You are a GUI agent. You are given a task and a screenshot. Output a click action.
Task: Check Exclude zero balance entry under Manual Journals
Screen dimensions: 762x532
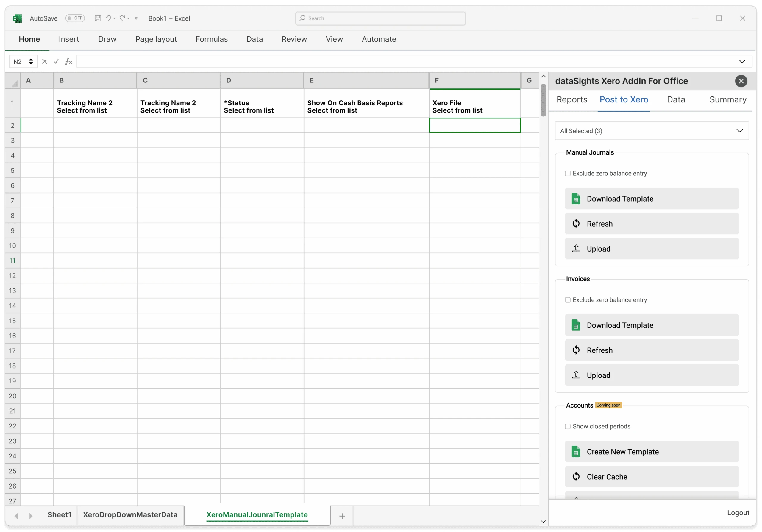click(x=568, y=174)
